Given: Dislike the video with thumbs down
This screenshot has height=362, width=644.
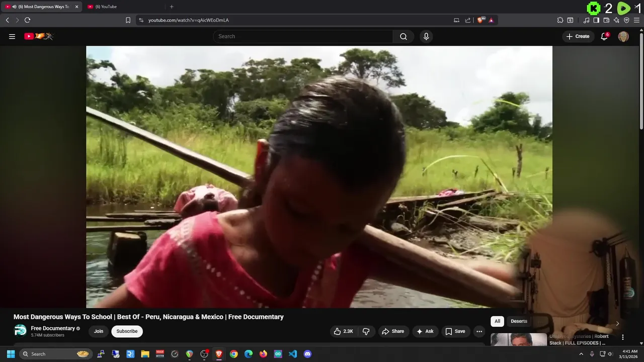Looking at the screenshot, I should click(x=366, y=331).
